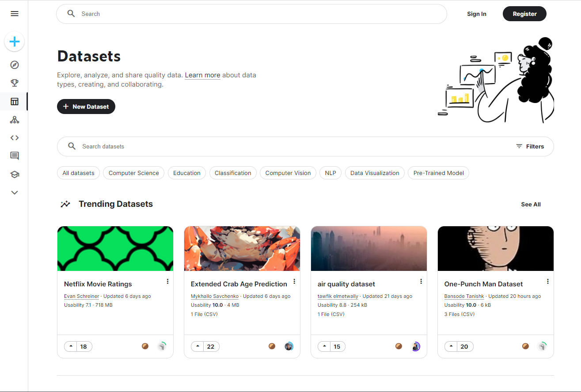Upvote the Netflix Movie Ratings dataset
Screen dimensions: 581x392
point(71,346)
